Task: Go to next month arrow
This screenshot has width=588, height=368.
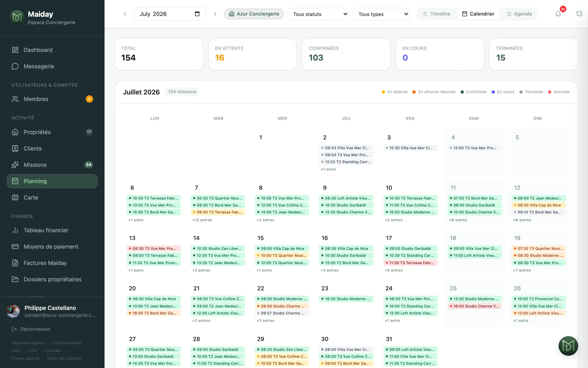Action: [x=215, y=14]
